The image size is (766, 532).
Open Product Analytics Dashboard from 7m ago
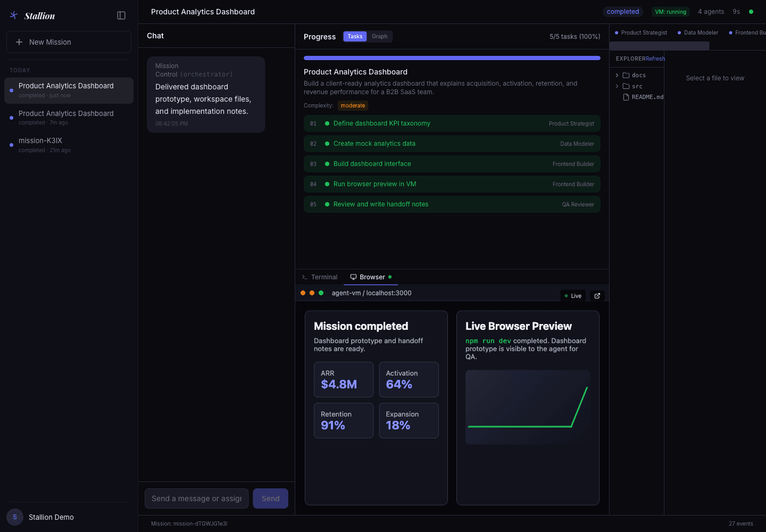pos(69,118)
